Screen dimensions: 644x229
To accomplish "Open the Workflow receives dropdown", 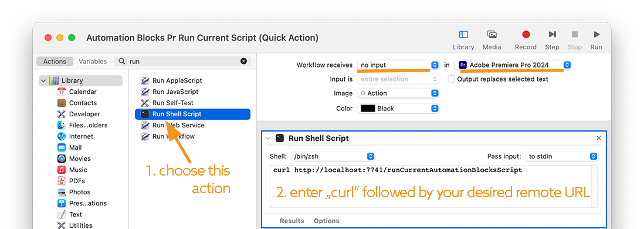I will pos(398,65).
